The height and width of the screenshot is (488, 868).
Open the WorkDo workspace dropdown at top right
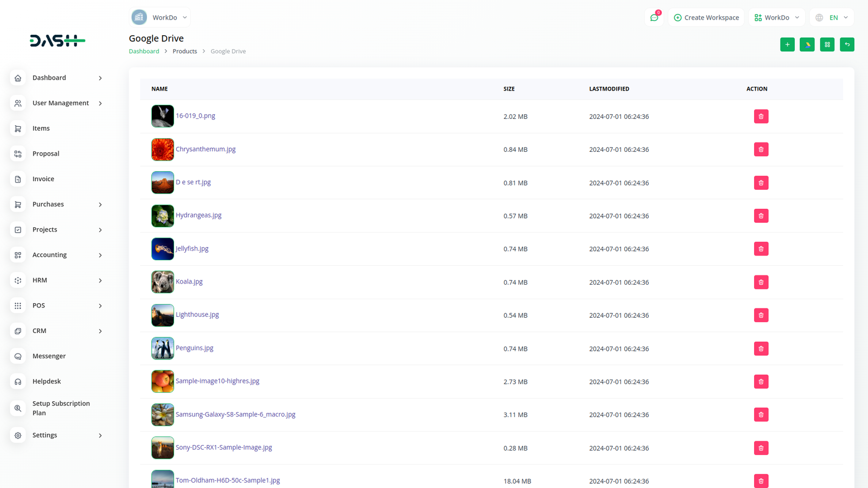777,17
